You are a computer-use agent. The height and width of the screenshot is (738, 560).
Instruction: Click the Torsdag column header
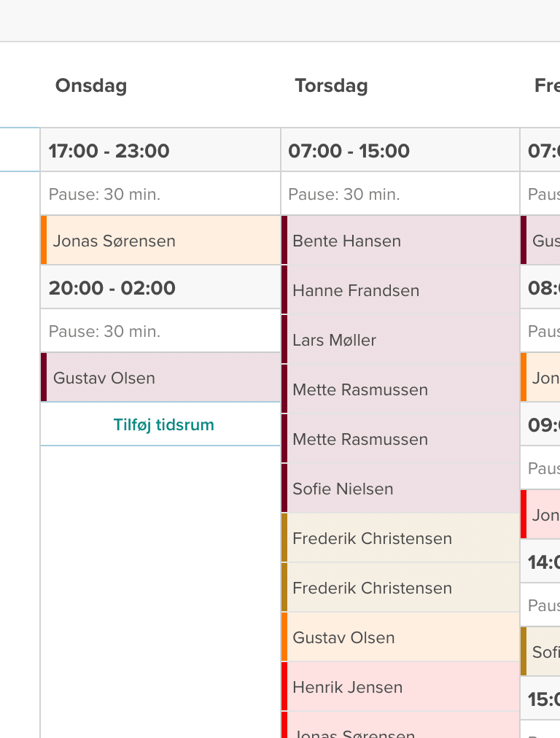[331, 85]
